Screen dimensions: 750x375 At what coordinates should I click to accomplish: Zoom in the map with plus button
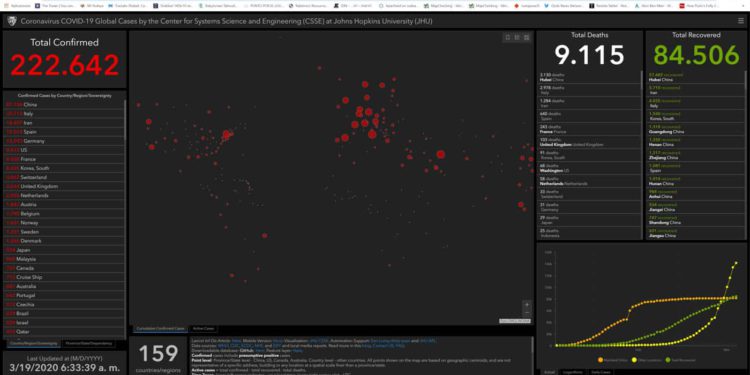[527, 305]
